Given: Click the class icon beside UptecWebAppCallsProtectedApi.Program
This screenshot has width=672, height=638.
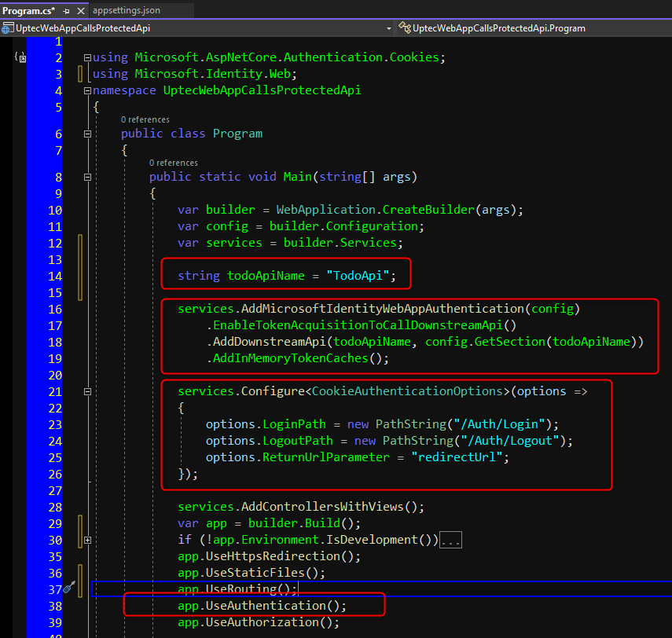Looking at the screenshot, I should click(x=405, y=27).
